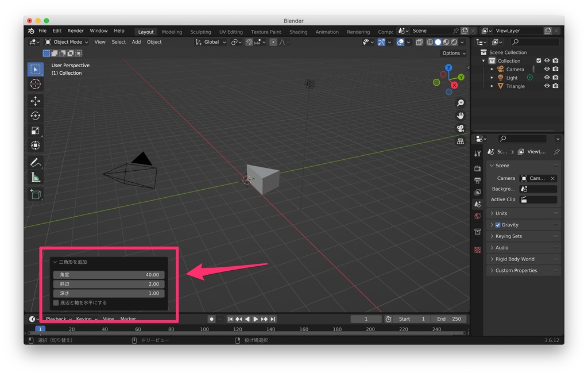Adjust the 角度 value slider
Viewport: 588px width, 376px height.
(x=108, y=274)
